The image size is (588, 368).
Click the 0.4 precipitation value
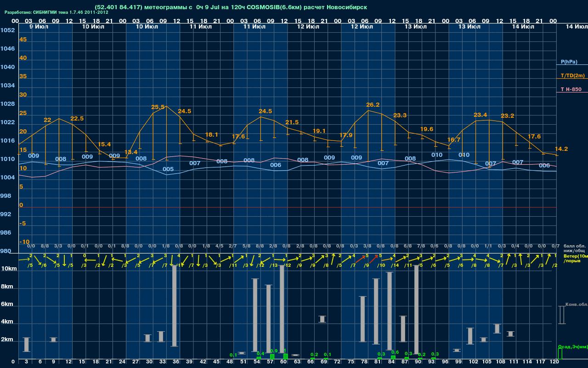coord(260,353)
